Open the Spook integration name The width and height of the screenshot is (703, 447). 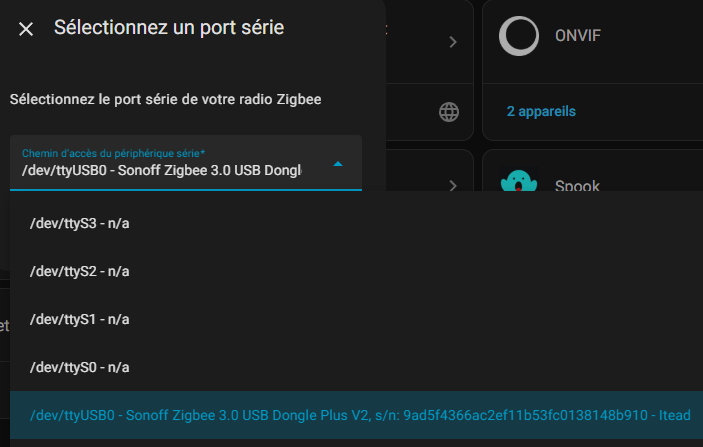pyautogui.click(x=577, y=185)
